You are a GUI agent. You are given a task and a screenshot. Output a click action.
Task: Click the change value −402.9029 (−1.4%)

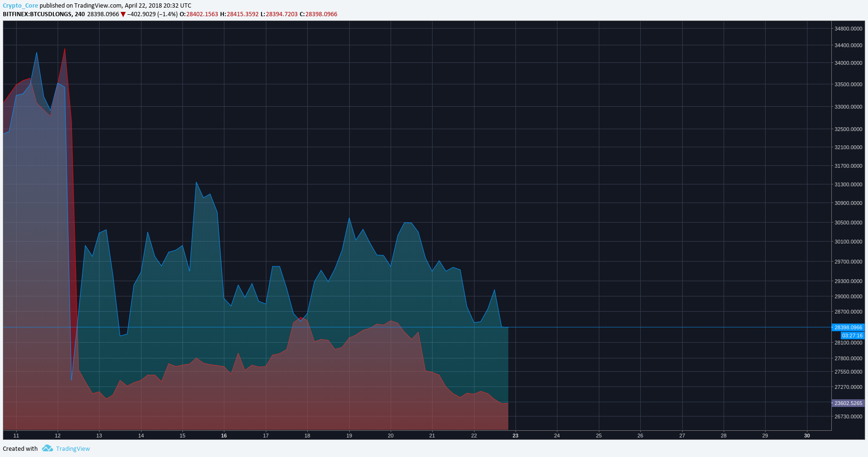152,14
